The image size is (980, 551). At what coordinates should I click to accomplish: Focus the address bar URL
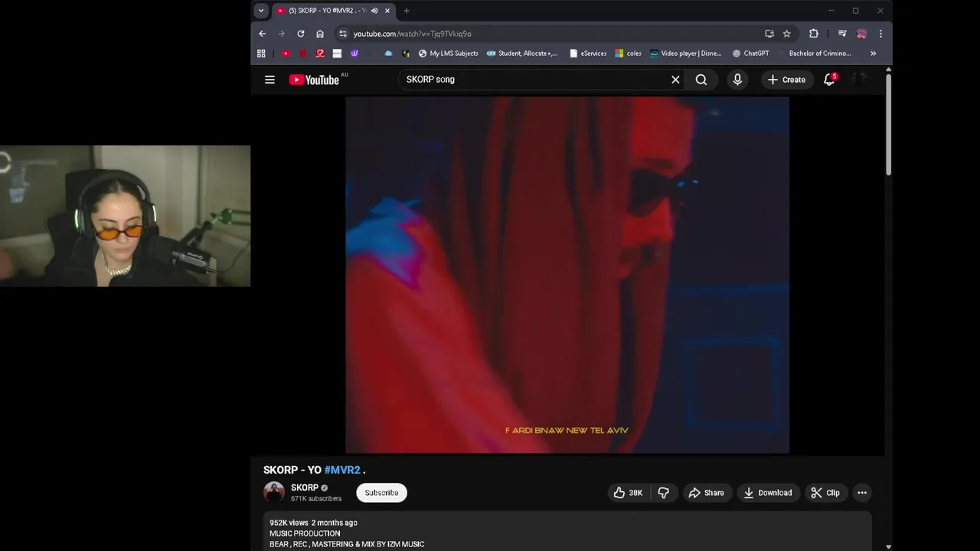(x=412, y=34)
